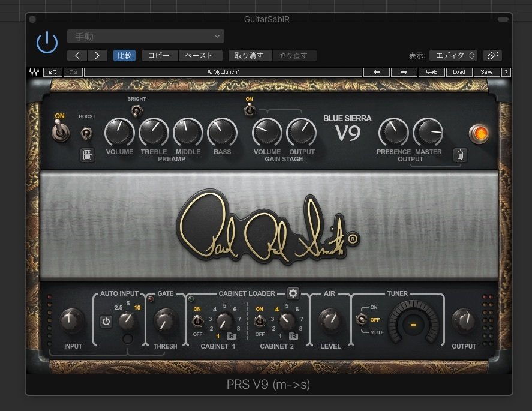The image size is (532, 411).
Task: Toggle the plugin power bypass button
Action: (47, 43)
